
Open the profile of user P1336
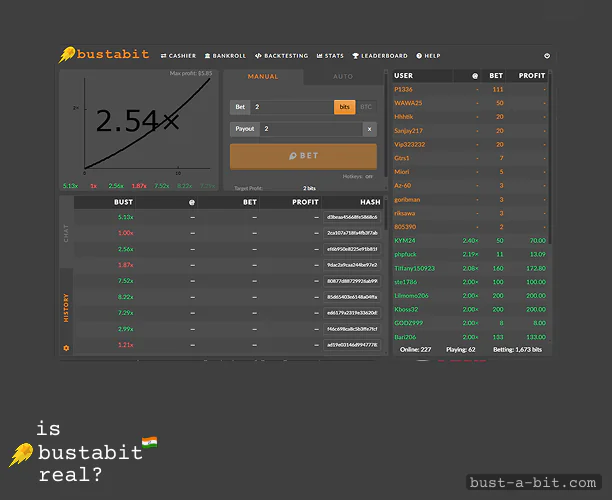pyautogui.click(x=403, y=89)
